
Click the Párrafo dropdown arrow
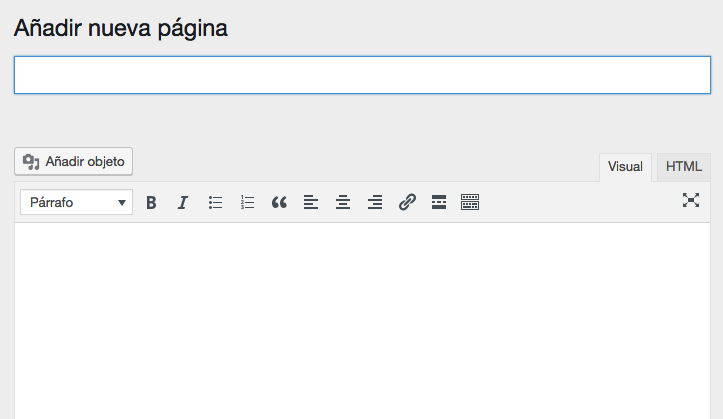123,202
